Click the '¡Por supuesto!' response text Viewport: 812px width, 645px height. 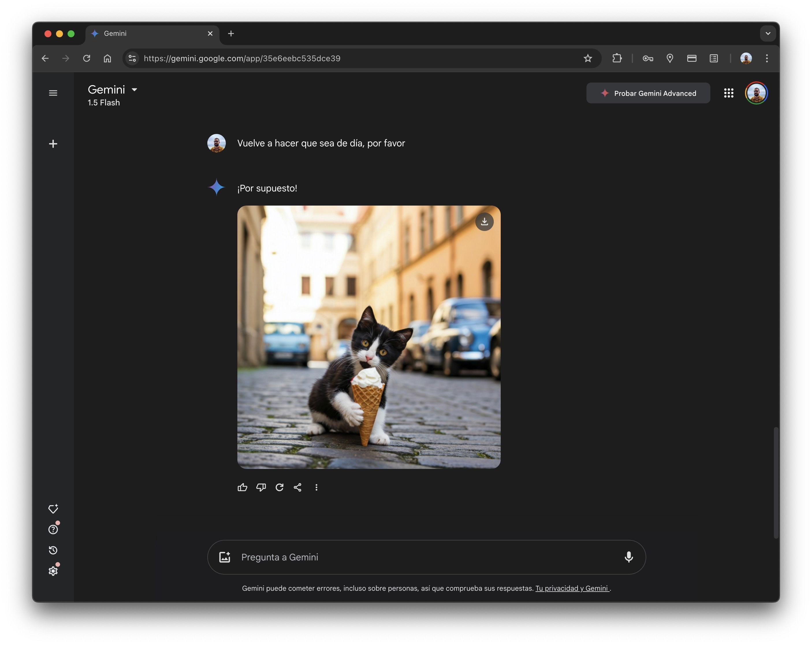[x=267, y=188]
